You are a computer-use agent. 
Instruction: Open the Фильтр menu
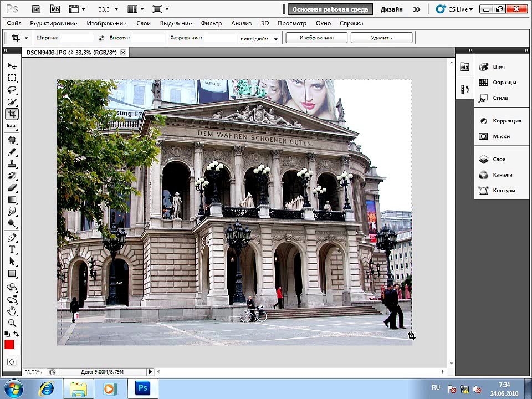tap(211, 23)
